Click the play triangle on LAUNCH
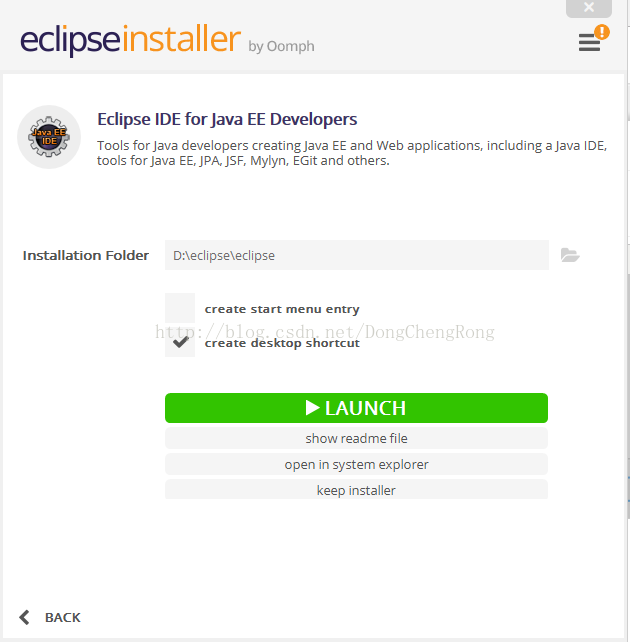 [x=312, y=408]
